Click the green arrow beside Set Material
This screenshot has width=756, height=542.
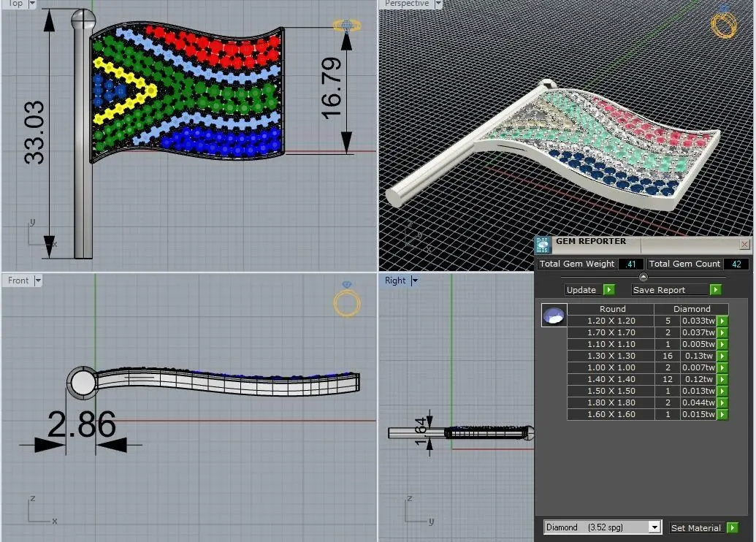tap(733, 527)
